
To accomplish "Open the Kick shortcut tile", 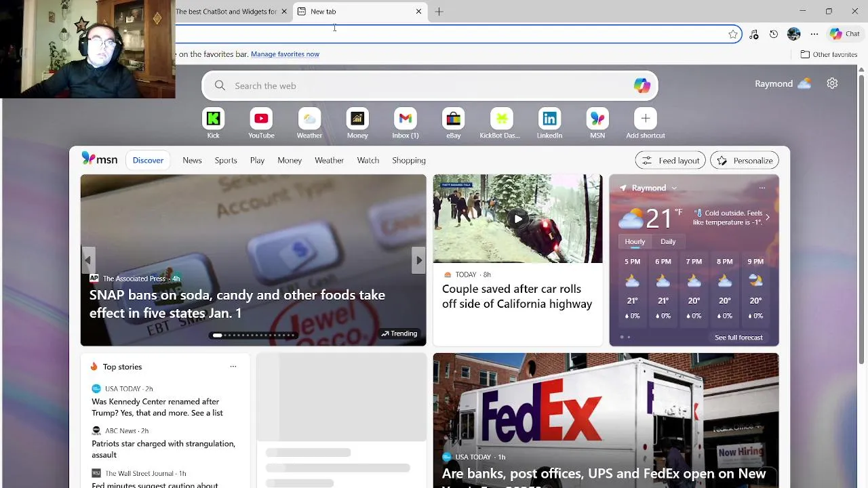I will (213, 119).
